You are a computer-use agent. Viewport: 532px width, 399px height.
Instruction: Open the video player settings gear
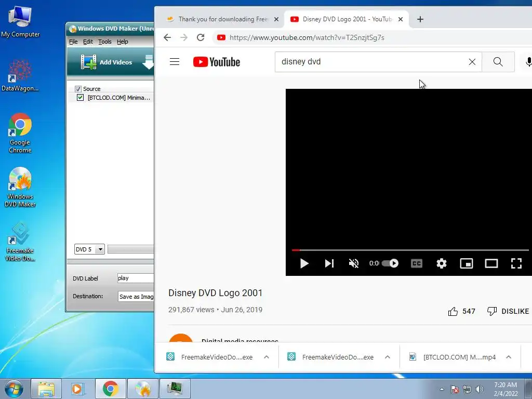click(442, 263)
